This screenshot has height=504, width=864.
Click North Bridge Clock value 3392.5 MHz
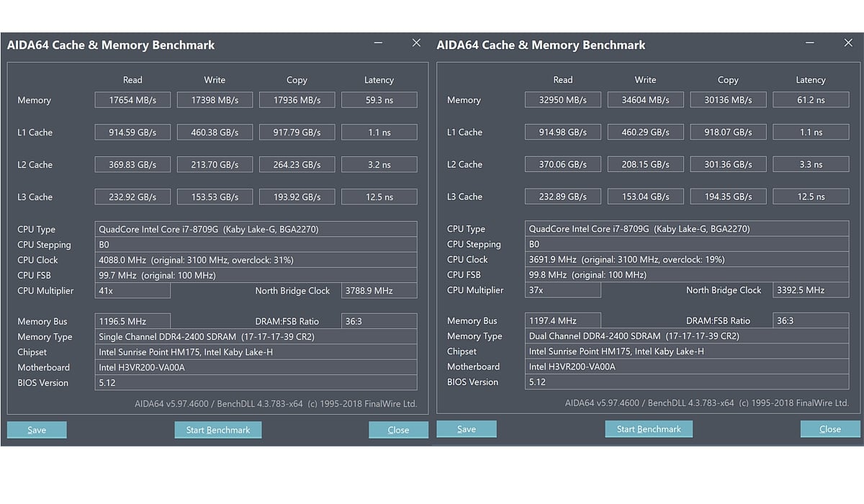(x=811, y=290)
